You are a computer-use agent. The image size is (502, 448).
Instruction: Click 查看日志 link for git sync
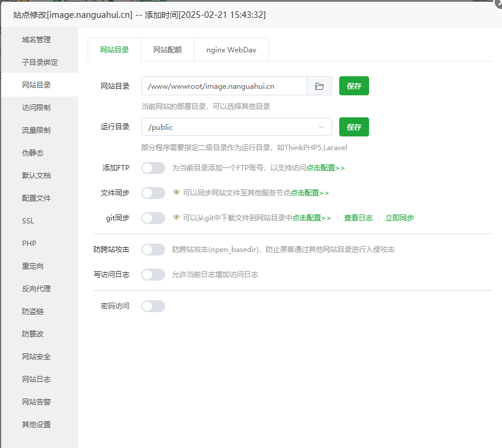pos(358,218)
